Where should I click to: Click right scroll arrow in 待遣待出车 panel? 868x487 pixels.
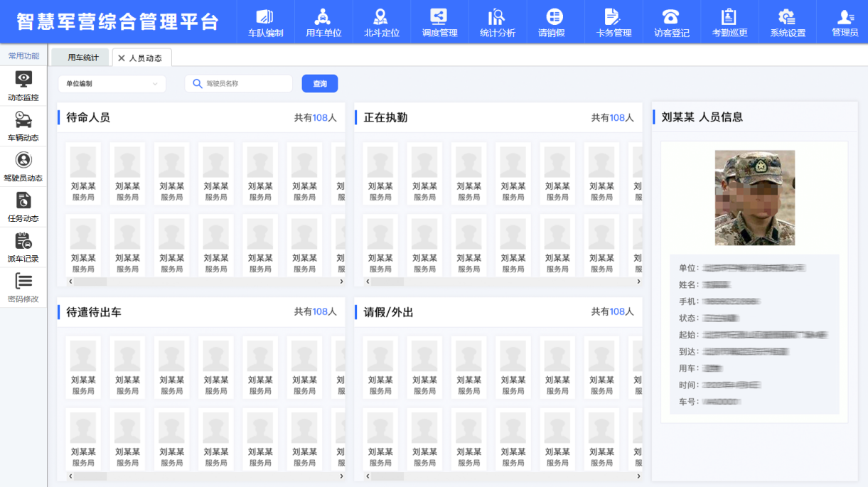pyautogui.click(x=341, y=476)
